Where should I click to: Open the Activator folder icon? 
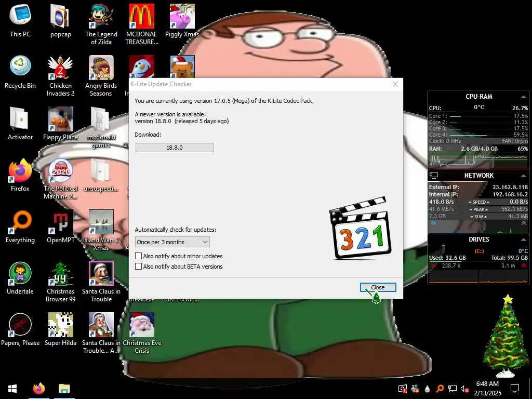coord(20,124)
